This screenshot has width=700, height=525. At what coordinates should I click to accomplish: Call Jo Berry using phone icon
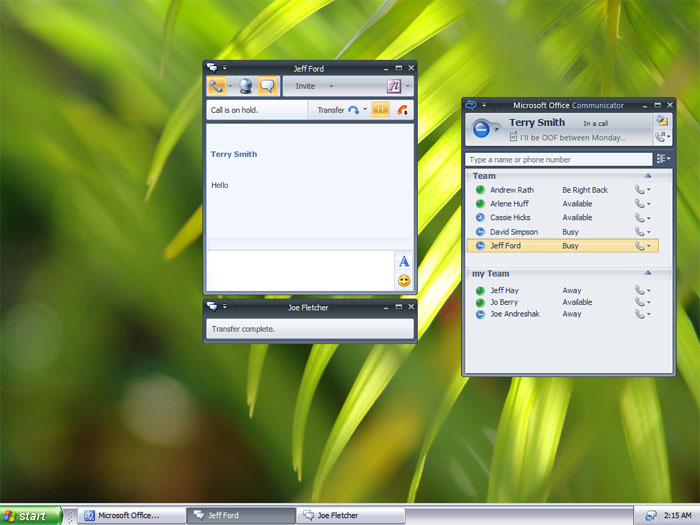(x=639, y=302)
